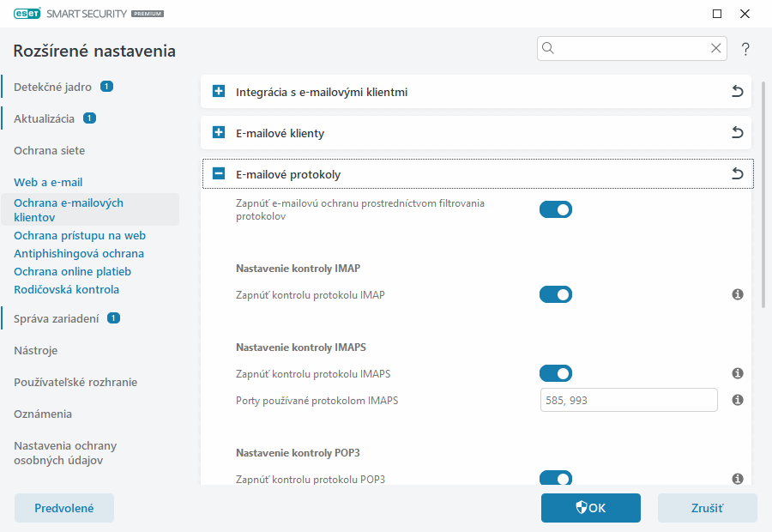772x532 pixels.
Task: Expand Integrácia s e-mailovými klientmi section
Action: pos(219,92)
